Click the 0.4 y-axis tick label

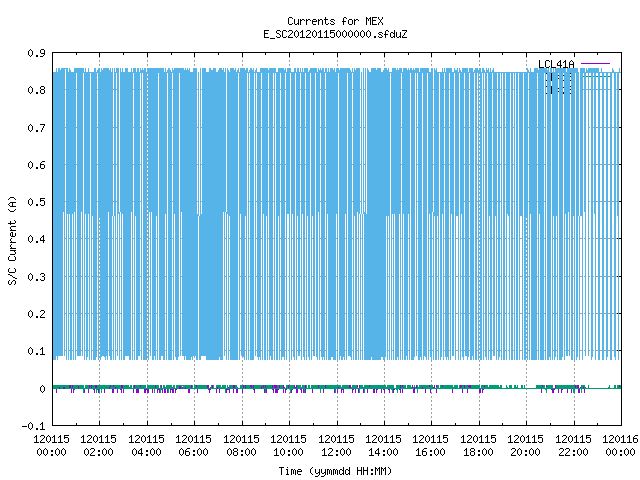(x=36, y=239)
